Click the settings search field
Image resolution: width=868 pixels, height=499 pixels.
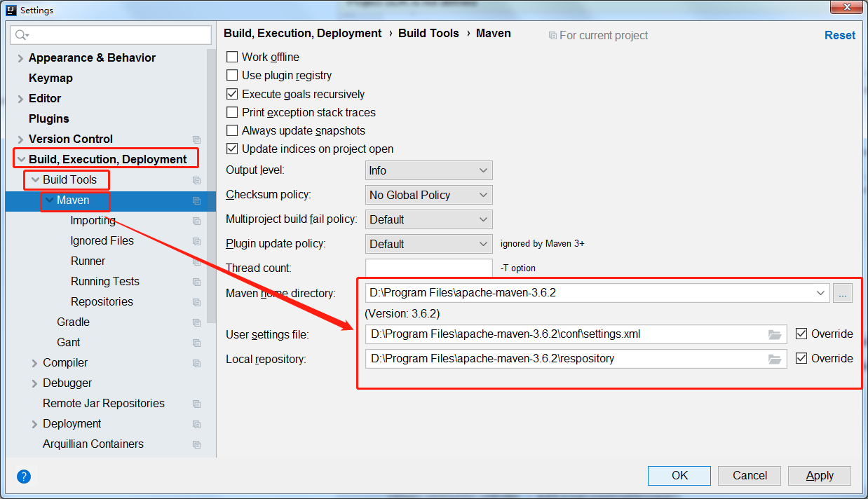click(x=111, y=35)
